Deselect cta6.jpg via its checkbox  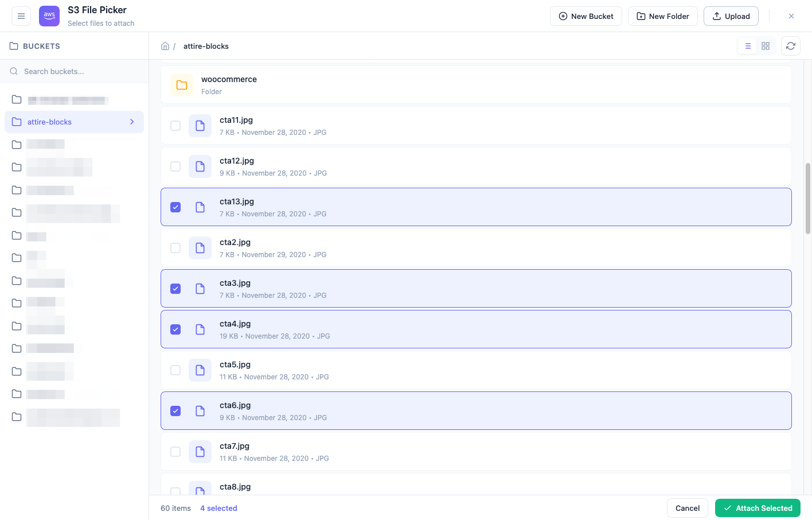coord(175,411)
